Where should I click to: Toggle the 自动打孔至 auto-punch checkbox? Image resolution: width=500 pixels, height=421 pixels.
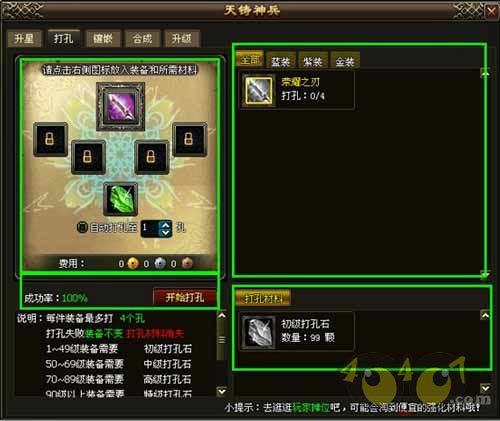point(82,228)
